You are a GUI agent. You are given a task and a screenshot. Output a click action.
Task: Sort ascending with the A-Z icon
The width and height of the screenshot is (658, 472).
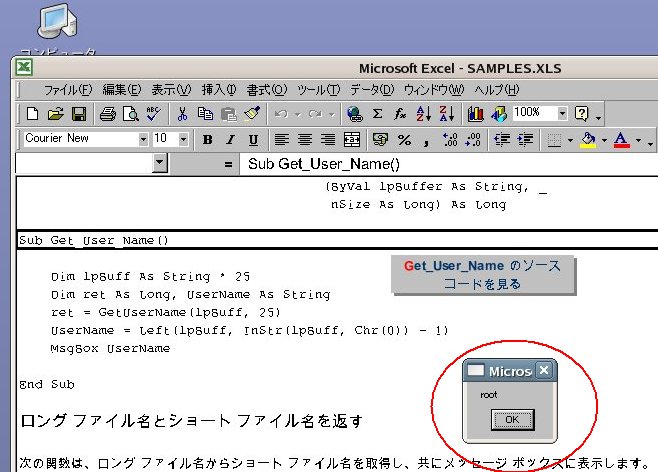(423, 114)
